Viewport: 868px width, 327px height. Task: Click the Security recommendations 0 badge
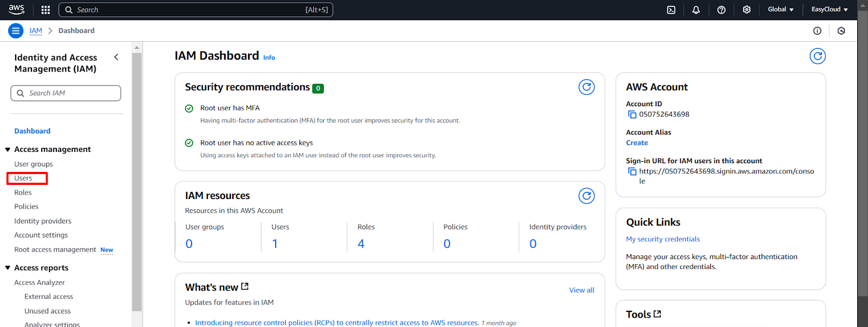pos(318,88)
